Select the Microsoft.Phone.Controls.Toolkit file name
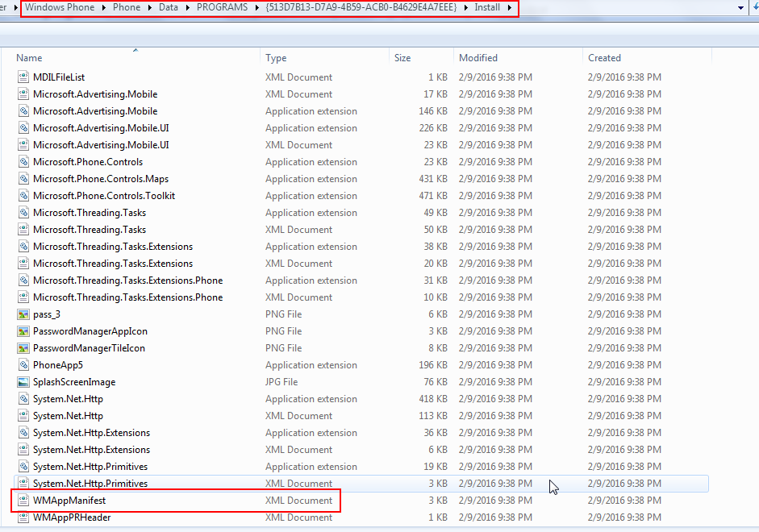 104,196
